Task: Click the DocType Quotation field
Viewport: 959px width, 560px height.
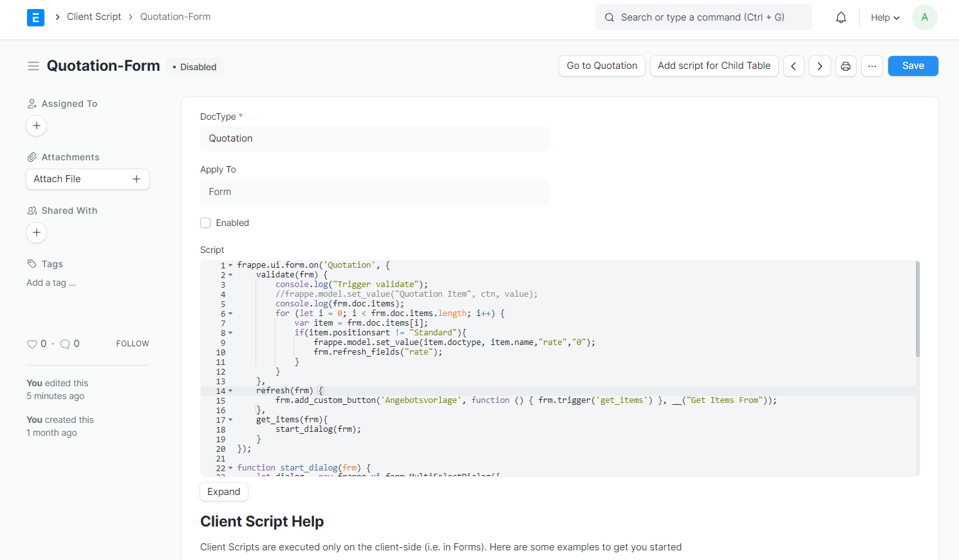Action: click(x=375, y=138)
